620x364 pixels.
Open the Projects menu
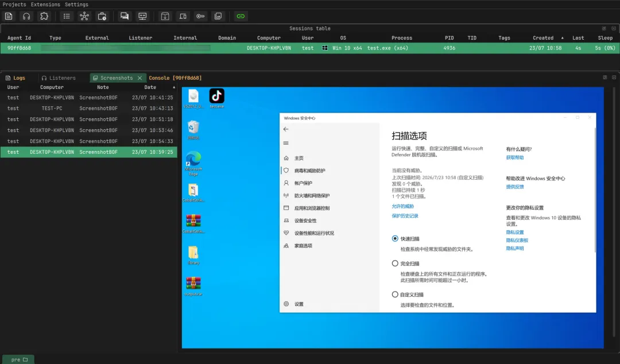pos(14,5)
